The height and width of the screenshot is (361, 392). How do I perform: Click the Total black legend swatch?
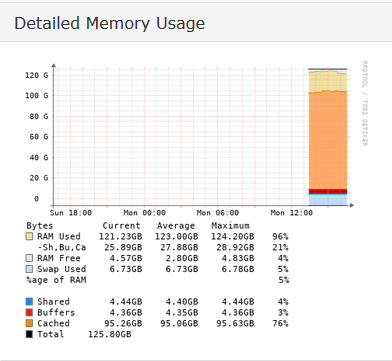29,334
